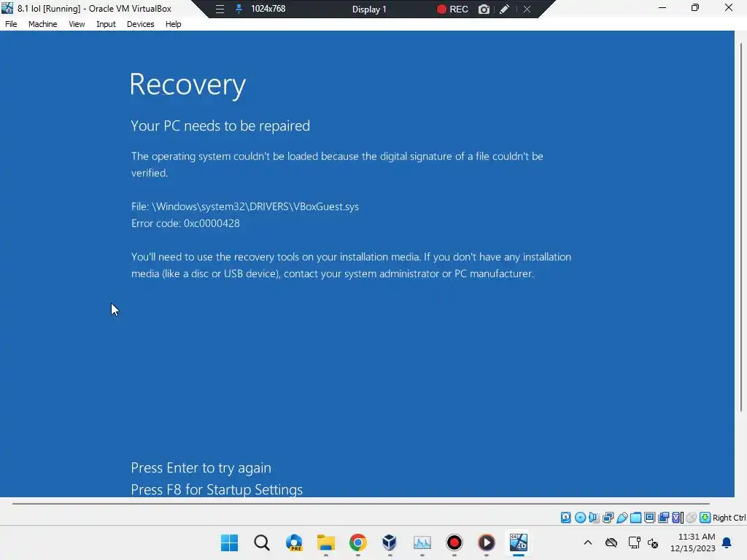The height and width of the screenshot is (560, 747).
Task: Close the recorder toolbar with X
Action: (x=527, y=9)
